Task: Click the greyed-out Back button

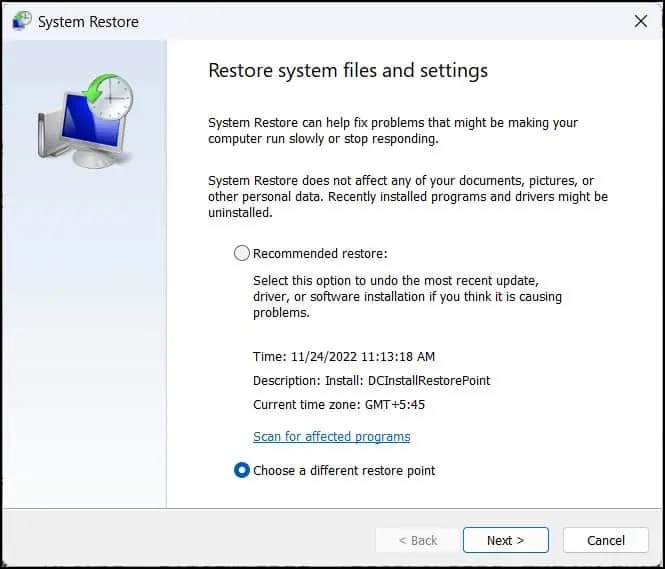Action: (x=417, y=540)
